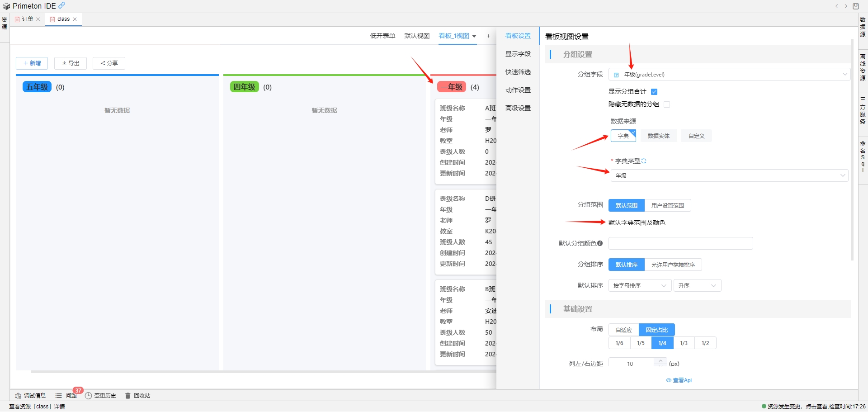Click the 新增 button

click(x=32, y=63)
